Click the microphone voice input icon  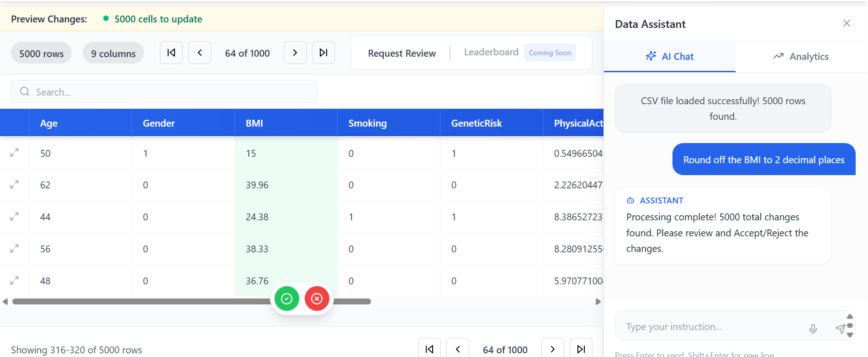[x=813, y=329]
